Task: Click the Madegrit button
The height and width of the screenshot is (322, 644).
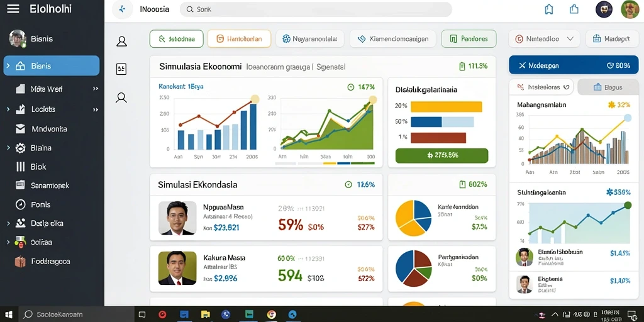Action: point(611,39)
